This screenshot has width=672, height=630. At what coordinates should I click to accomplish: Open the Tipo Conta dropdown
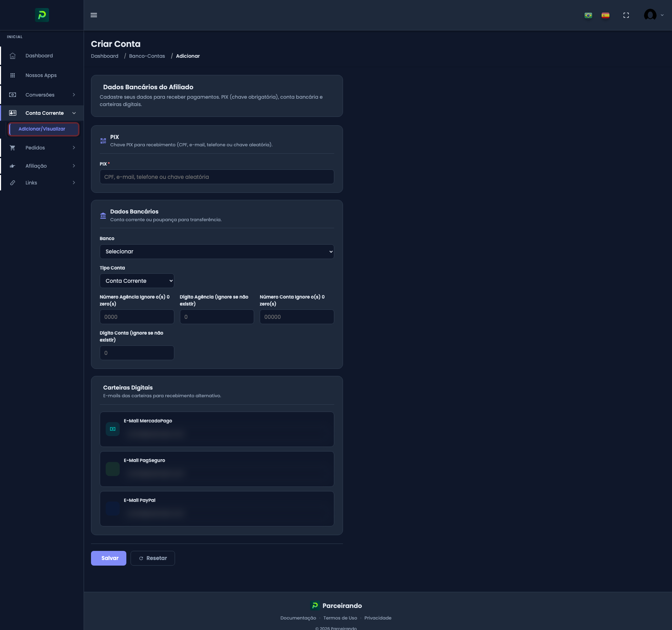click(x=137, y=281)
